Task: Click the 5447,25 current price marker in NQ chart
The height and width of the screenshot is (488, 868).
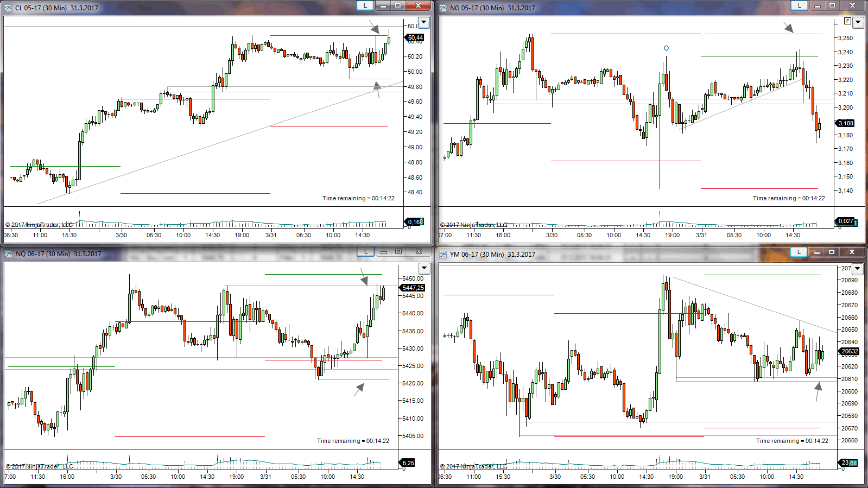Action: click(x=413, y=288)
